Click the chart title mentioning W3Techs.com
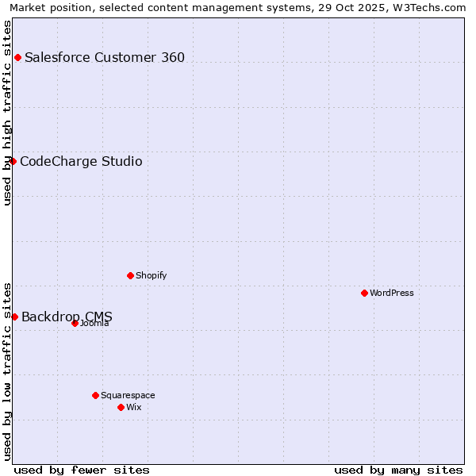 click(x=238, y=7)
